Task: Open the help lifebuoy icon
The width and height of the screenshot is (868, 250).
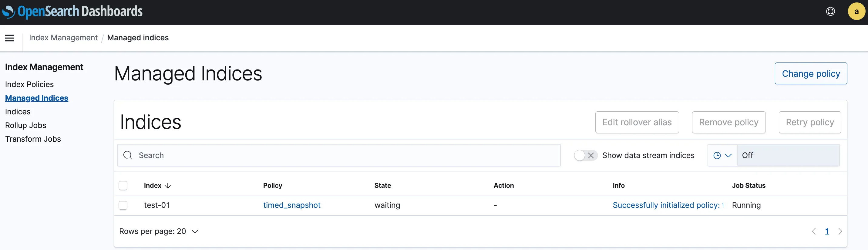Action: click(830, 12)
